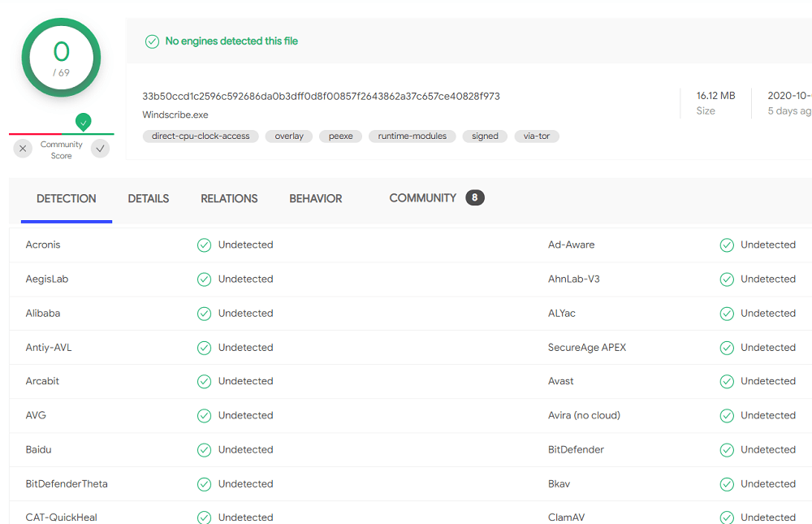
Task: Click the AegisLab engine name
Action: click(x=47, y=279)
